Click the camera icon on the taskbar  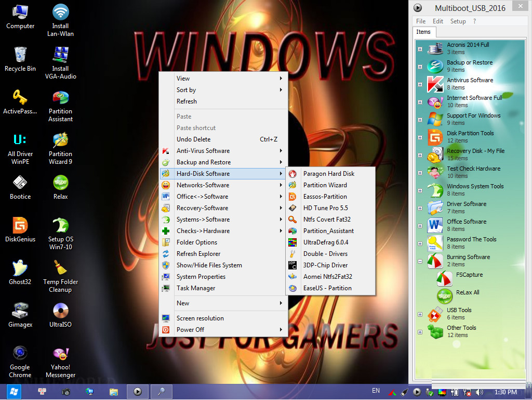66,392
